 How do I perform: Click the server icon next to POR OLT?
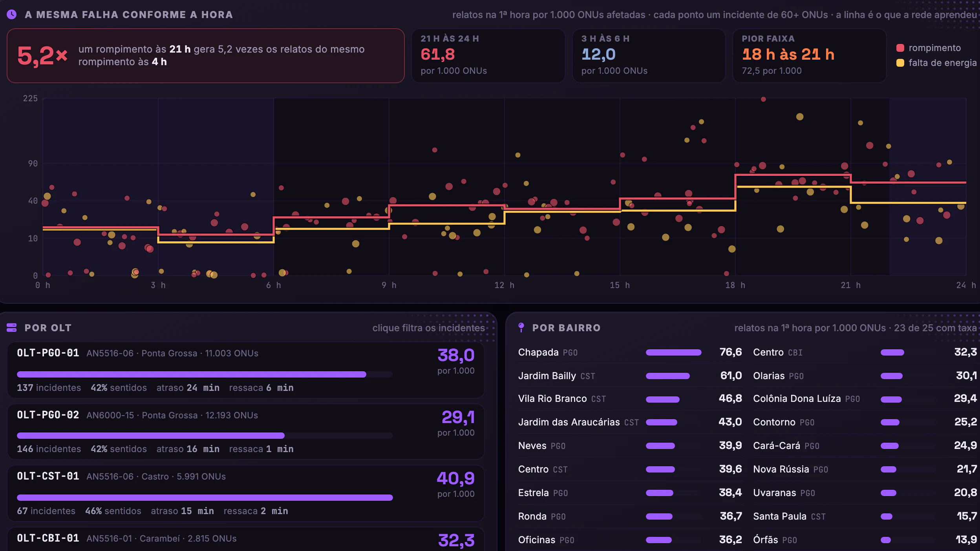12,328
